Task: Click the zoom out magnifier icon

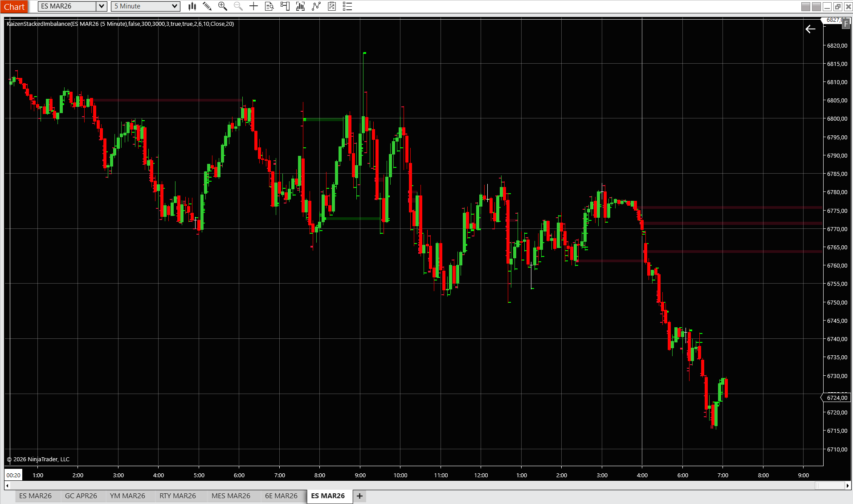Action: point(238,6)
